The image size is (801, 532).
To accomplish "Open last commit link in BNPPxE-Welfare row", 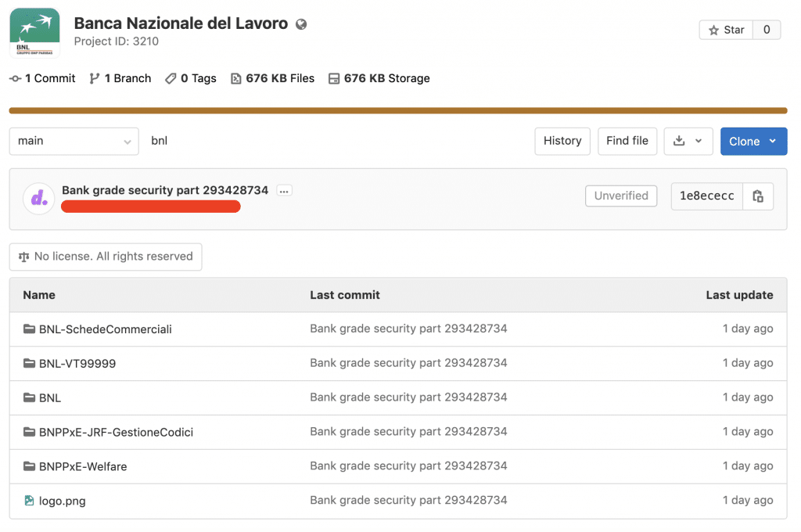I will tap(408, 465).
